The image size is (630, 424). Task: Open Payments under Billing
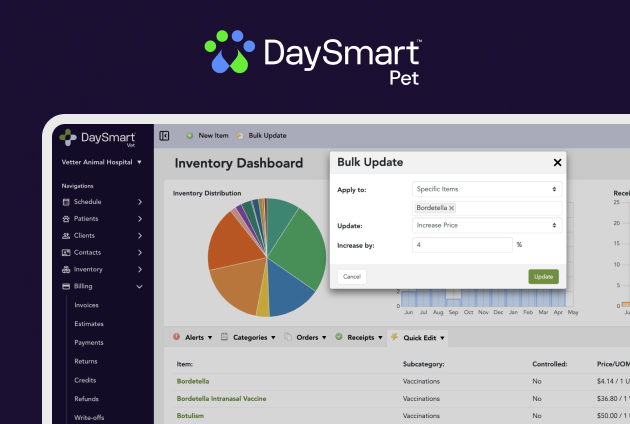click(89, 342)
